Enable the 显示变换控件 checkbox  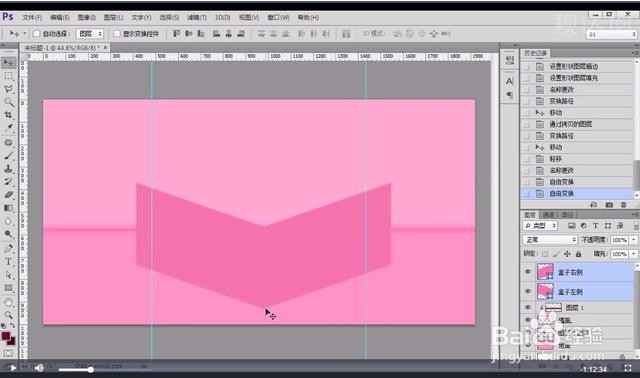(x=117, y=33)
